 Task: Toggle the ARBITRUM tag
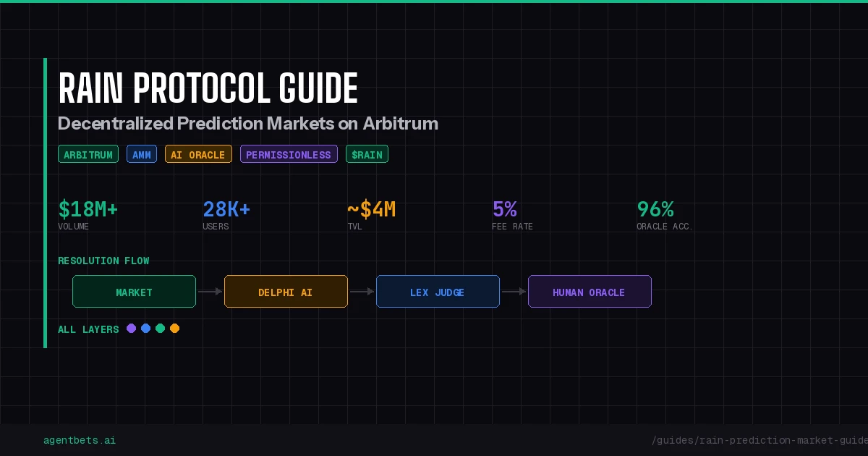(x=88, y=153)
